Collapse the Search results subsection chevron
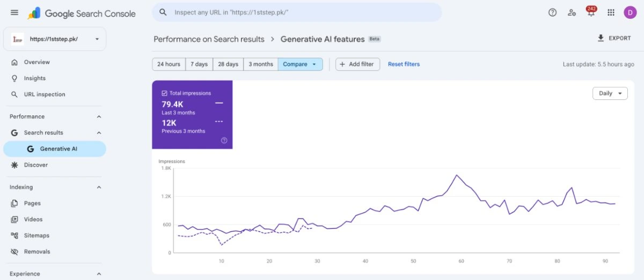The image size is (644, 280). point(99,133)
